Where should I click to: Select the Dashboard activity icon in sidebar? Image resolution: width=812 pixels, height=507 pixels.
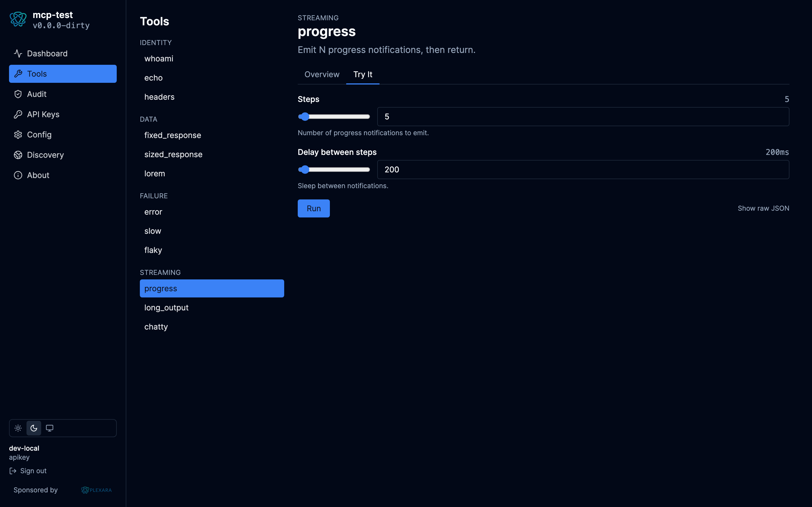pos(18,53)
